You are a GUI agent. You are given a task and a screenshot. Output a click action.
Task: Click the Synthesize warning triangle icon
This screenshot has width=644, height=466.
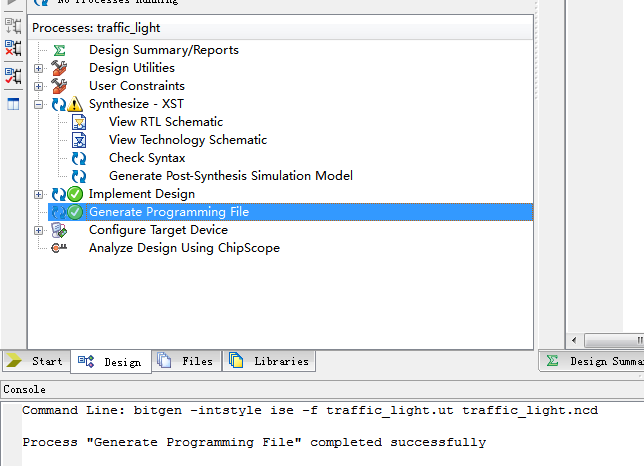click(x=75, y=104)
